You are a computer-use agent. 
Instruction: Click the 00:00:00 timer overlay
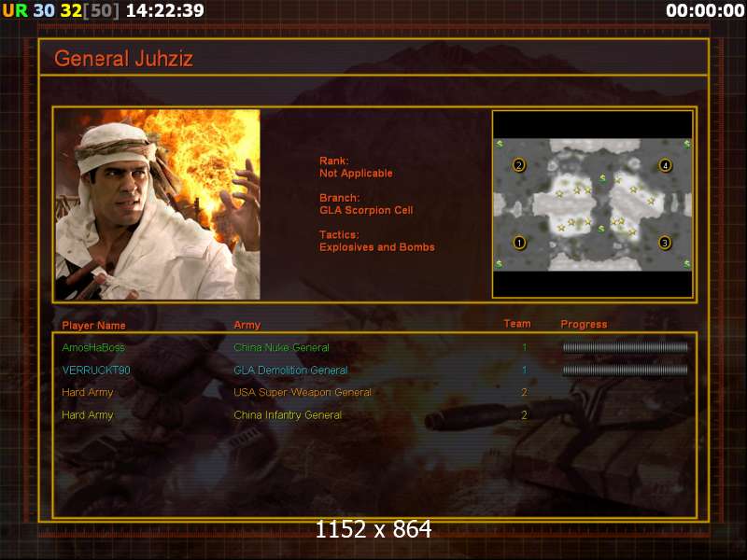(705, 10)
